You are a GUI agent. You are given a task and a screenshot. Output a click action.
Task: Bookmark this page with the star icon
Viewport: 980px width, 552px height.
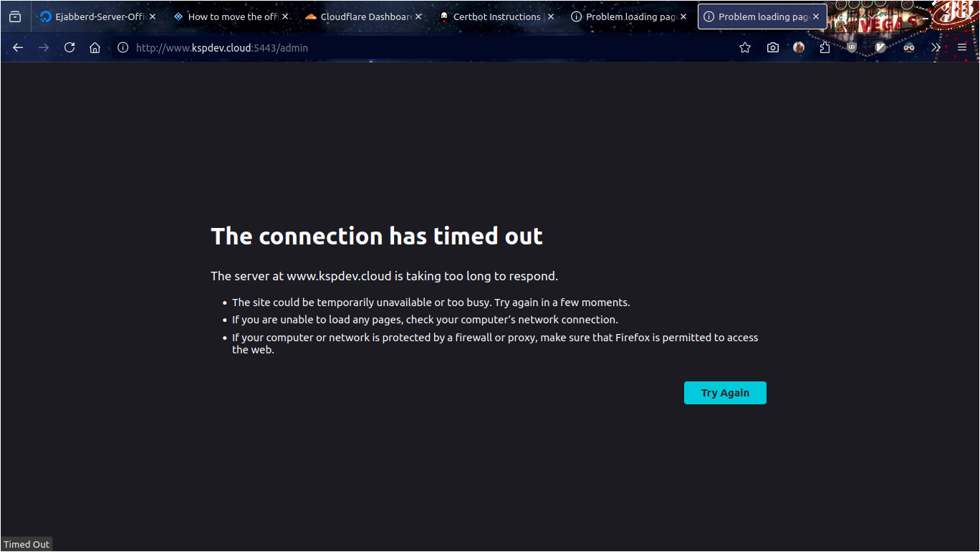tap(745, 47)
